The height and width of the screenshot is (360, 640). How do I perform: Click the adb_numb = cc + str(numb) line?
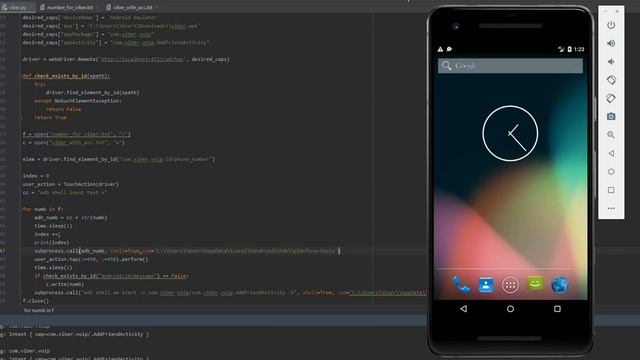(x=71, y=218)
